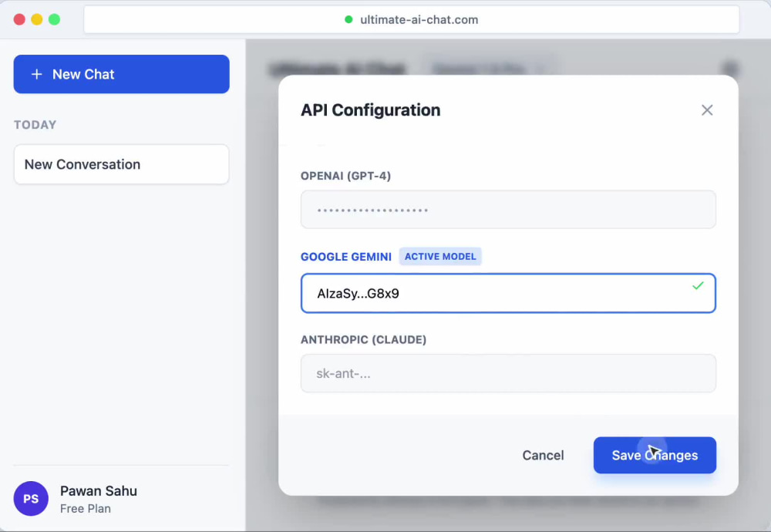Focus the Anthropic (Claude) key field

[x=508, y=373]
